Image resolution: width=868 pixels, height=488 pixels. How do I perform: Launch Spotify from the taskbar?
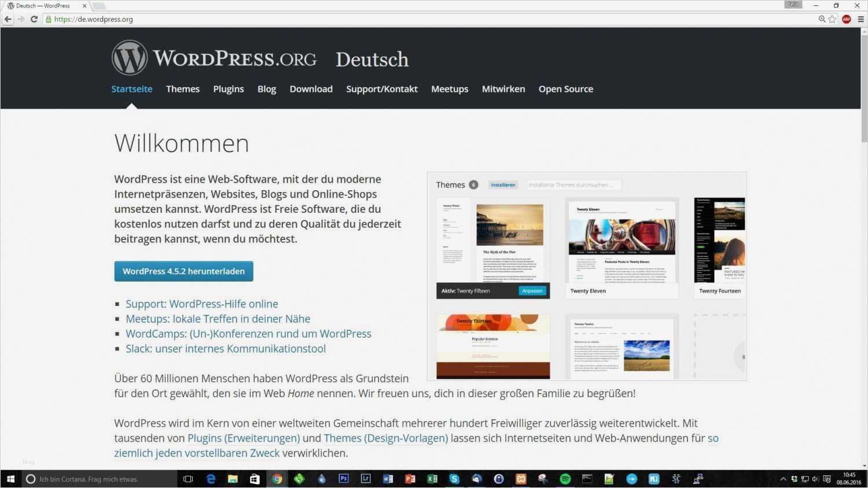click(x=565, y=479)
